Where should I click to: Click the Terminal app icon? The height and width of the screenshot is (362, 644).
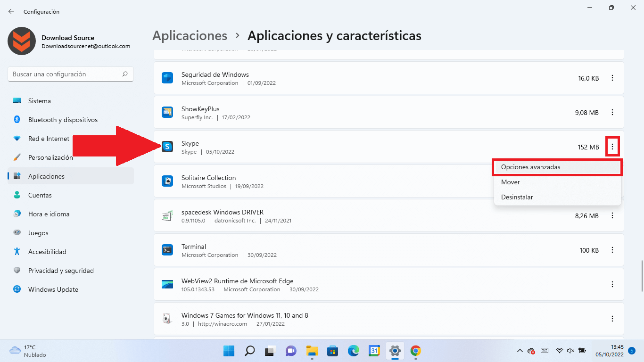coord(167,250)
